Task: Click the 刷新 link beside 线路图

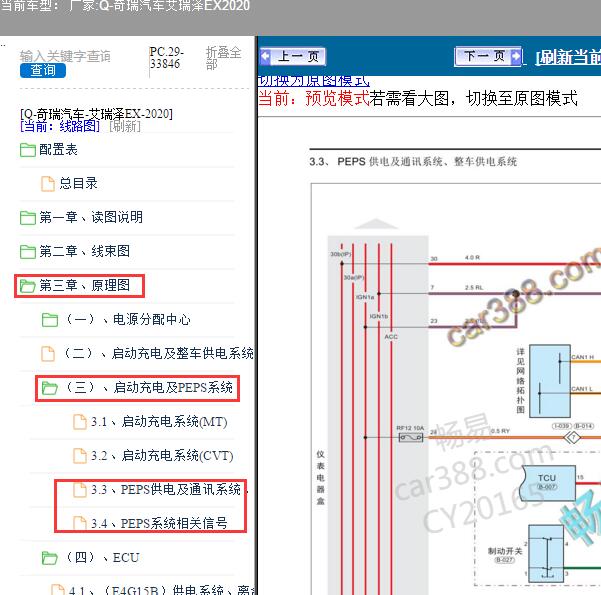Action: 125,126
